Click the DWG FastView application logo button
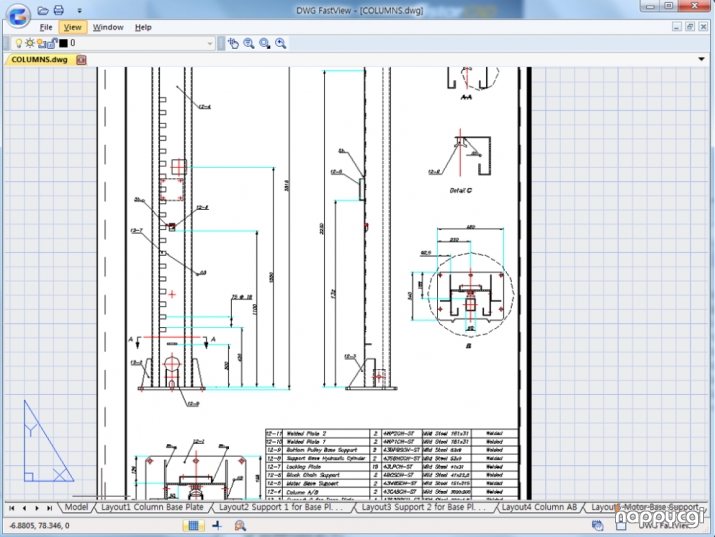 (x=18, y=16)
